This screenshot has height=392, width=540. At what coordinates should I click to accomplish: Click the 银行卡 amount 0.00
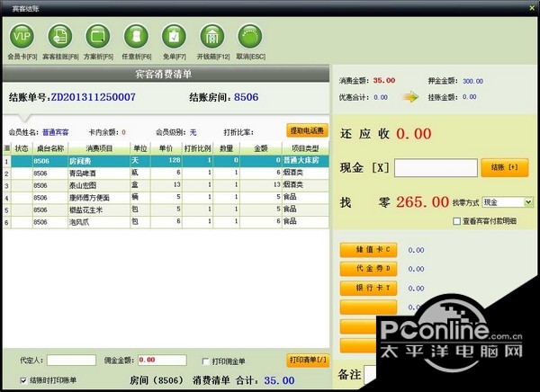pos(416,289)
